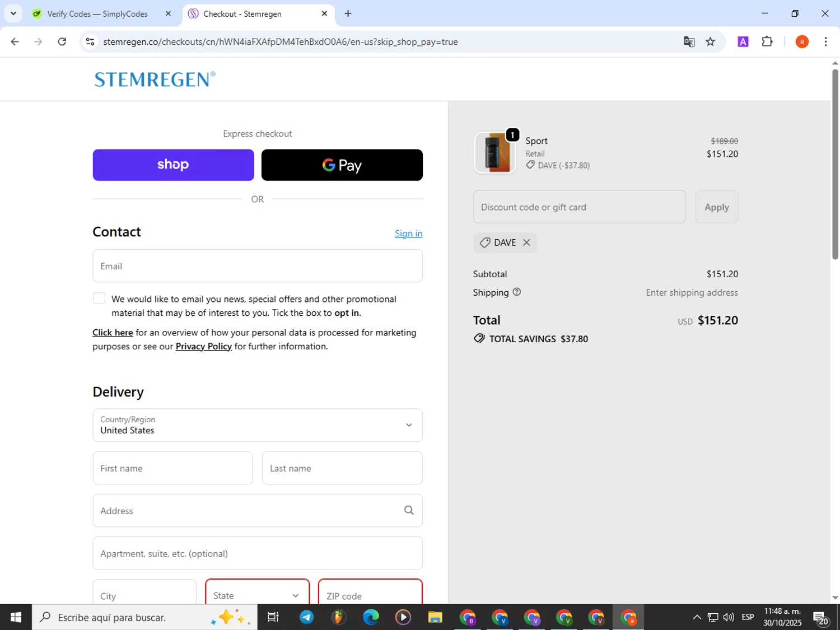Click the STEMREGEN logo
Image resolution: width=840 pixels, height=630 pixels.
155,79
